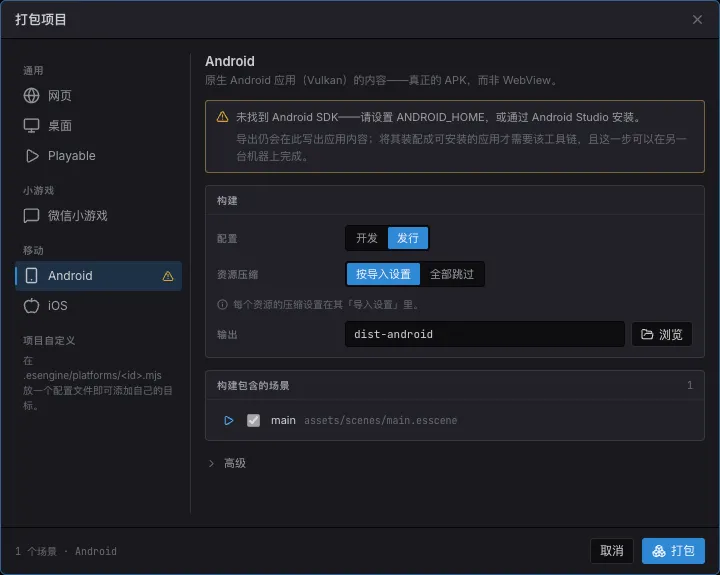Viewport: 720px width, 575px height.
Task: Click the 资源压缩 label
Action: pos(237,275)
